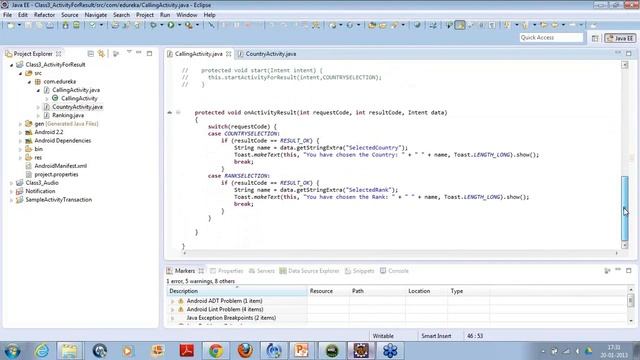Click the Resource column header
This screenshot has width=640, height=360.
(x=328, y=291)
